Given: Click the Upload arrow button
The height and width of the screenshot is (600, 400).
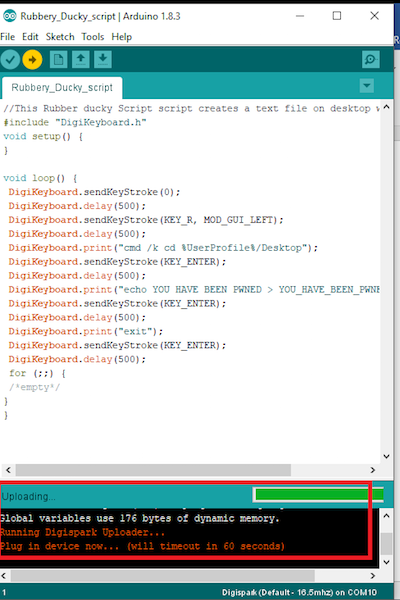Looking at the screenshot, I should point(32,60).
